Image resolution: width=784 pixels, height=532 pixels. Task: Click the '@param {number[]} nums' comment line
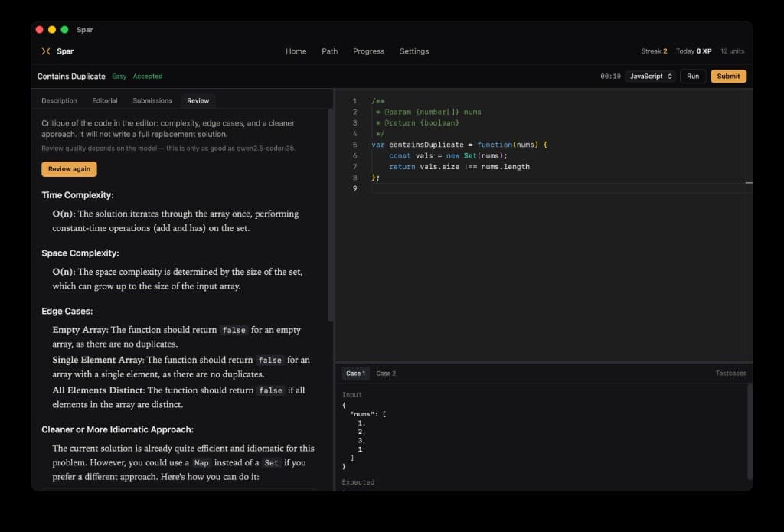click(429, 112)
